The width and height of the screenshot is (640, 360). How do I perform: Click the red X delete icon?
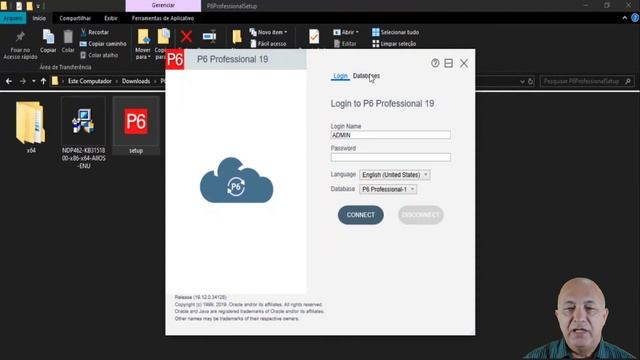(186, 37)
